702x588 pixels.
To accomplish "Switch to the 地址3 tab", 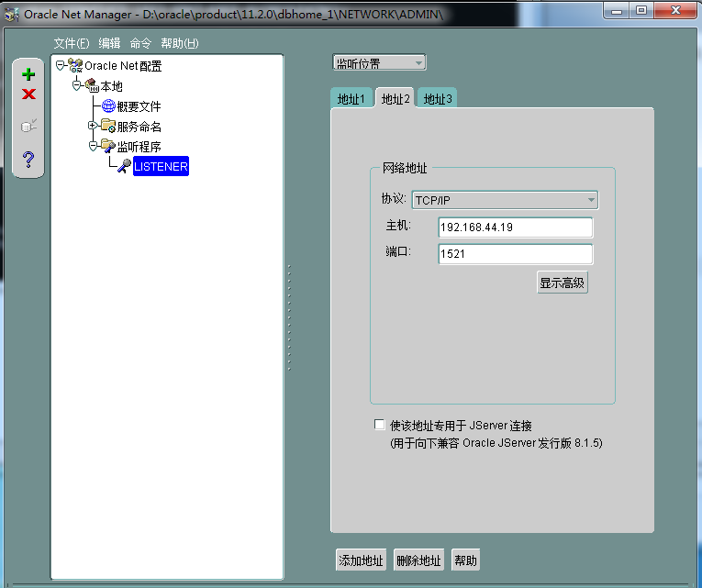I will 438,98.
